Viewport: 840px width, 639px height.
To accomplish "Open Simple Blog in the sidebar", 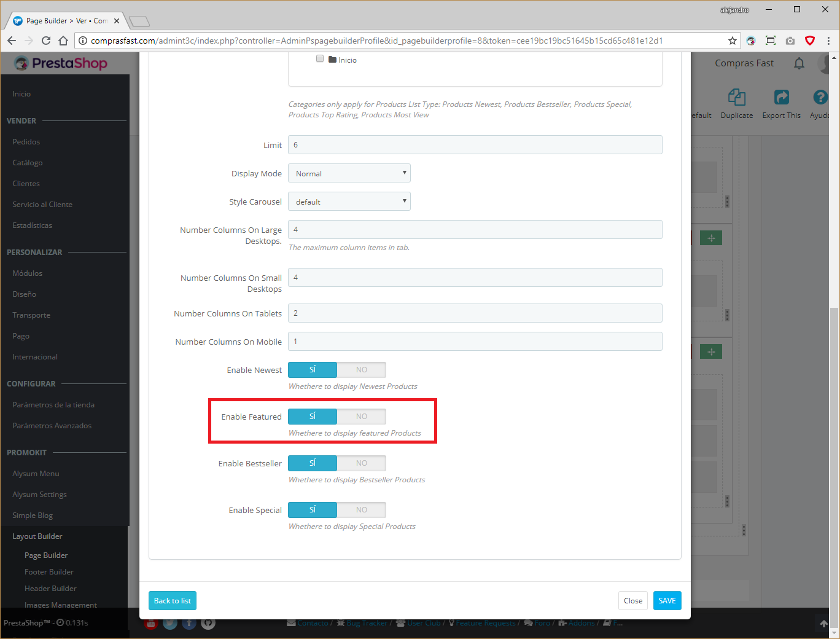I will pyautogui.click(x=33, y=516).
